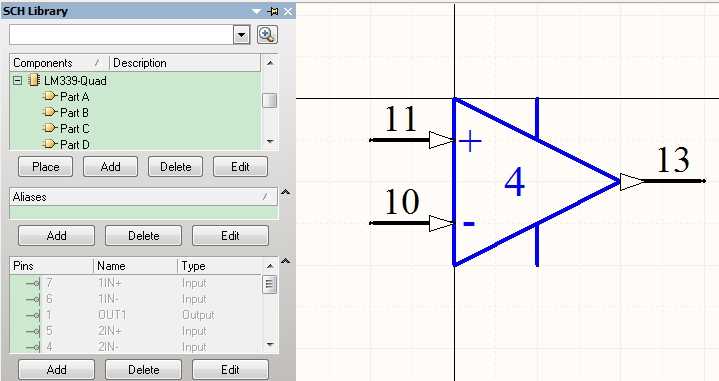This screenshot has height=381, width=719.
Task: Select Part D in the component tree
Action: pos(75,145)
